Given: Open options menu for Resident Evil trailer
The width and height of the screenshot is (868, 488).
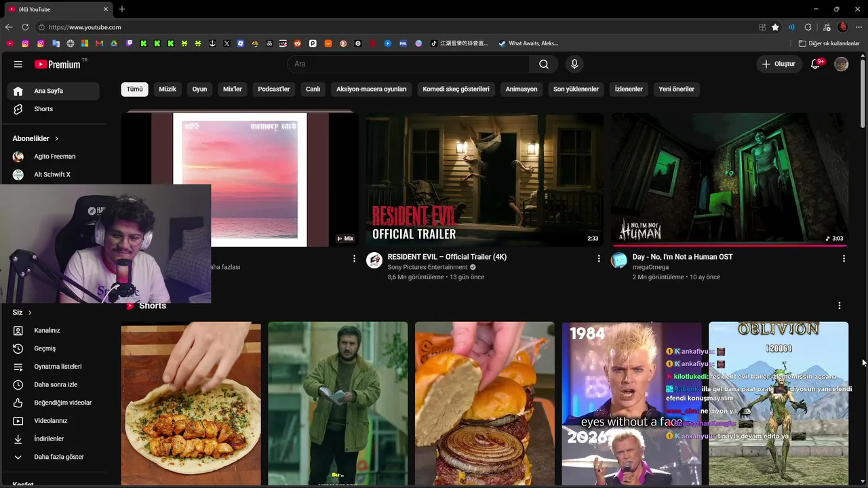Looking at the screenshot, I should [599, 258].
